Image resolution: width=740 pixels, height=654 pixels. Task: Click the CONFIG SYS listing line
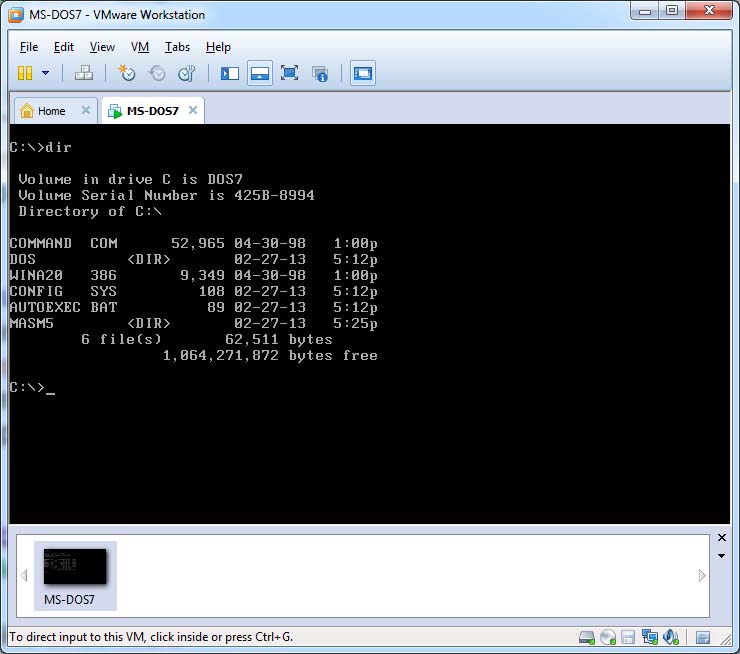tap(193, 292)
